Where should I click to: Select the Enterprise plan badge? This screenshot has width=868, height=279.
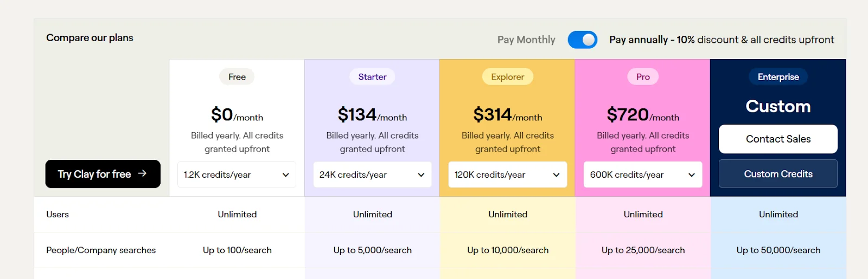tap(778, 77)
